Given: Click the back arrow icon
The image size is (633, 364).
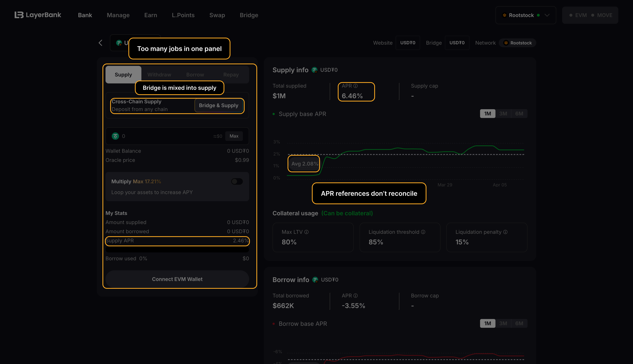Looking at the screenshot, I should [101, 43].
